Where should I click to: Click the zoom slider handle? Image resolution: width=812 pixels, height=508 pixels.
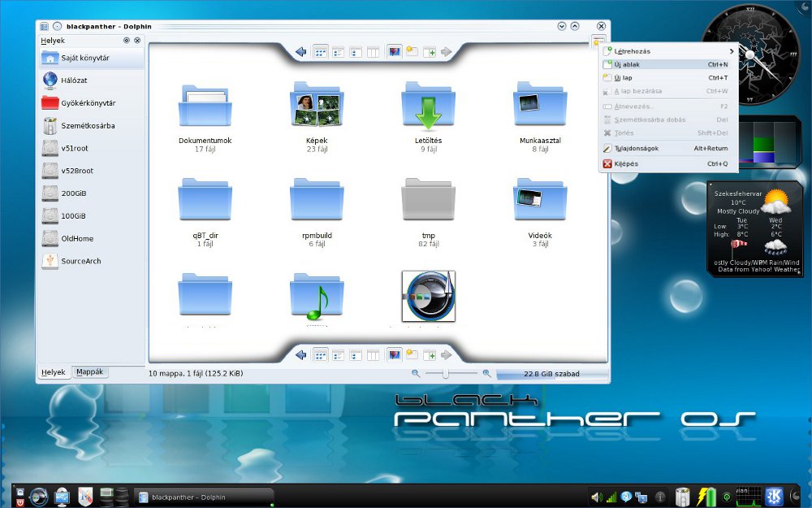click(445, 373)
